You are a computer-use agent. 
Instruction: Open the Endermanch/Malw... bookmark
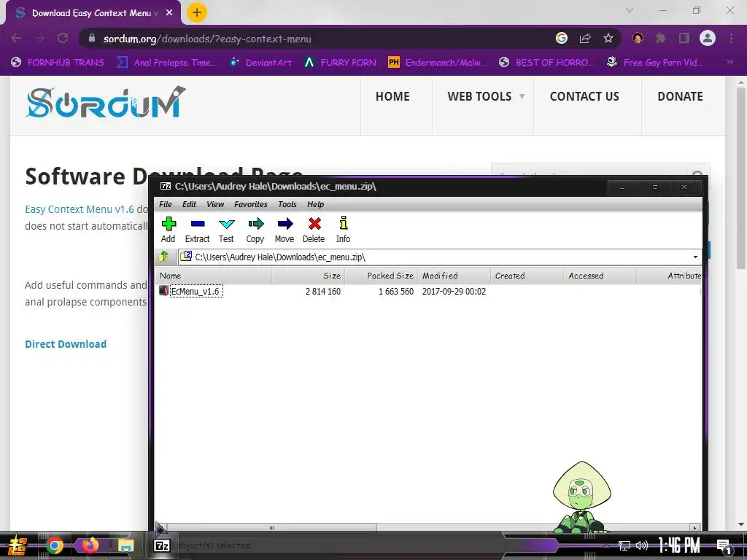438,63
